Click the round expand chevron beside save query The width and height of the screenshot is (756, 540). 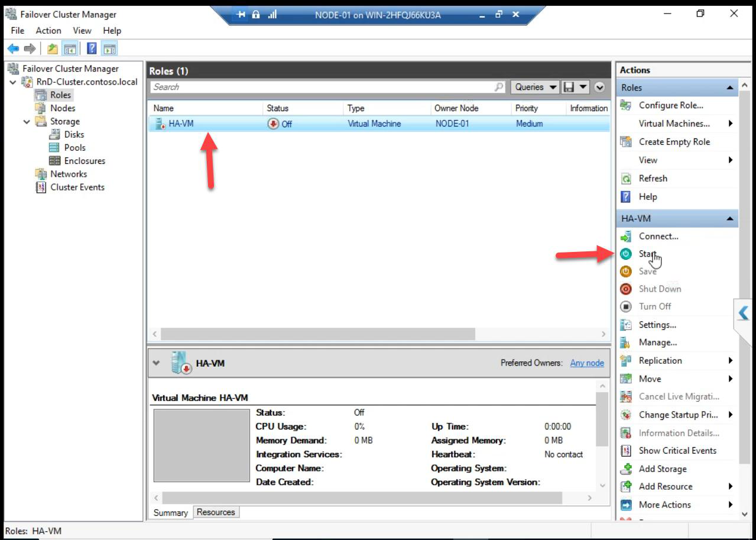[x=599, y=87]
